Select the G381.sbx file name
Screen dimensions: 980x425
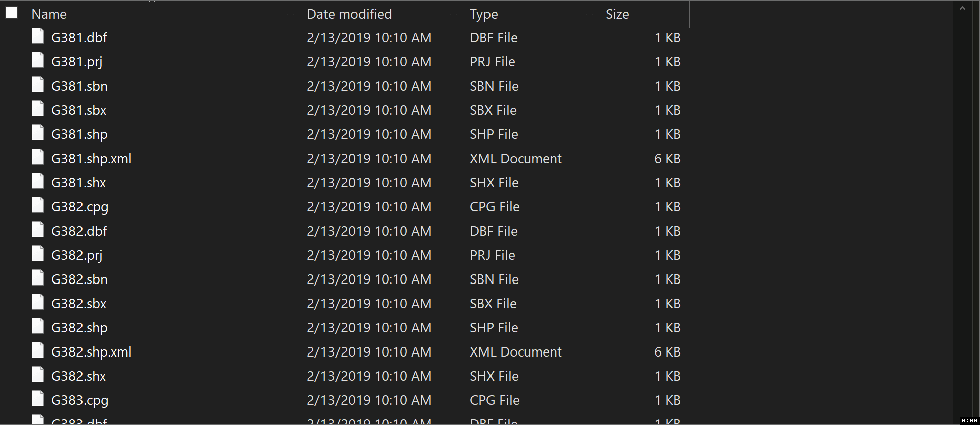[78, 110]
